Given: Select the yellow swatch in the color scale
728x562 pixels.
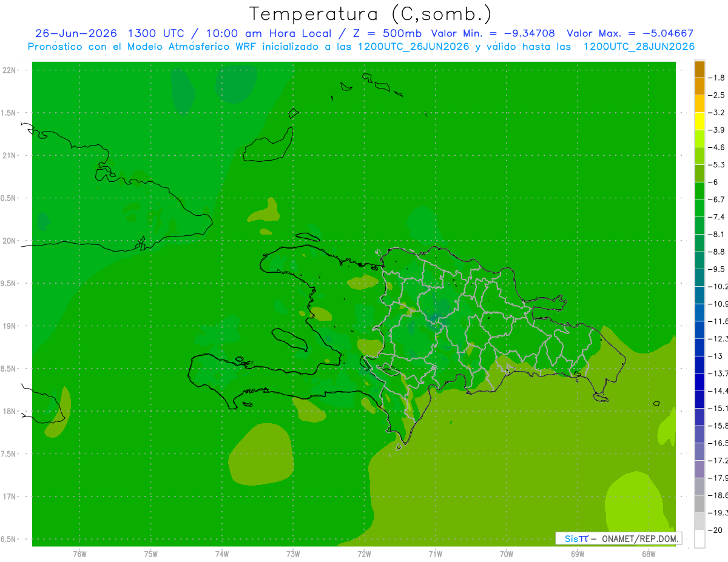Looking at the screenshot, I should 699,121.
